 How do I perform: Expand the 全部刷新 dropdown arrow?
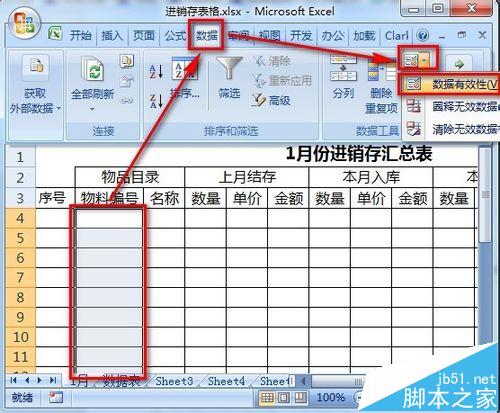93,109
